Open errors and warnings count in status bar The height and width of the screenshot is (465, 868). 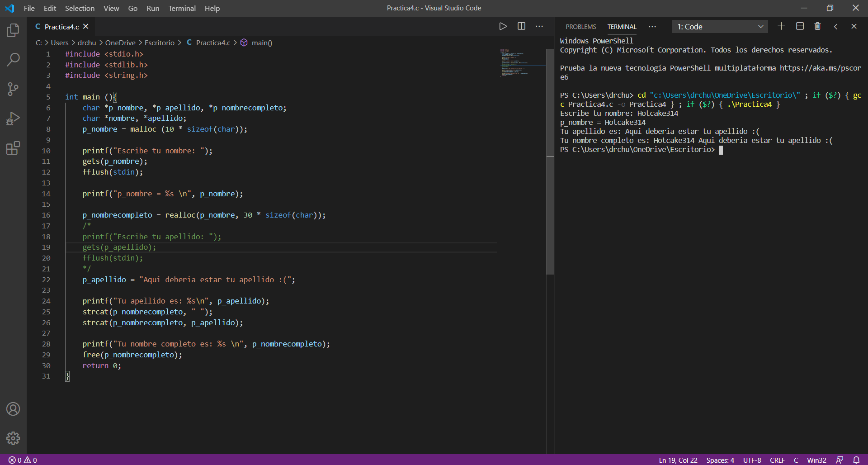(23, 460)
